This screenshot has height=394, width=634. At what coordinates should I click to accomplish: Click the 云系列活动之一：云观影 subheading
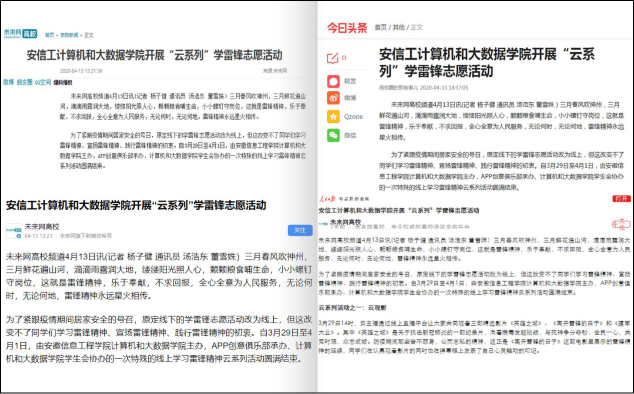point(353,308)
